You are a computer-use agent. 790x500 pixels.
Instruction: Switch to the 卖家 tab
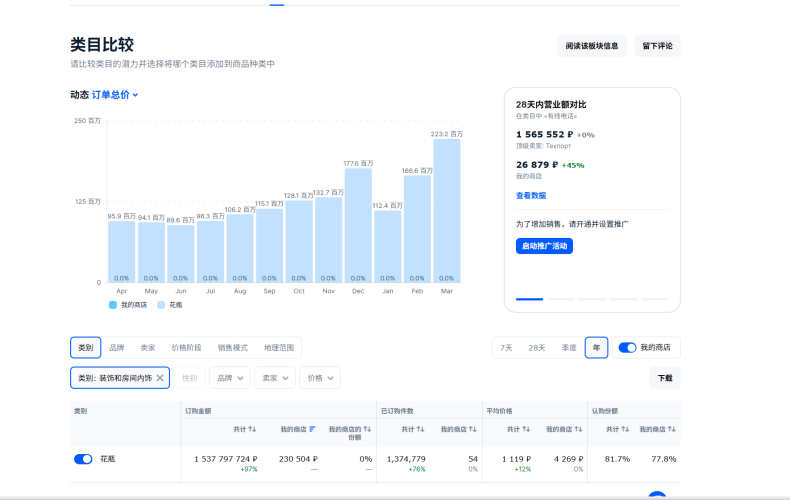(148, 348)
